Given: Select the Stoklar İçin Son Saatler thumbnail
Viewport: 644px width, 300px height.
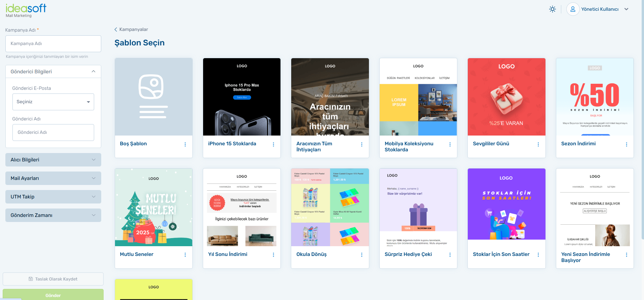Looking at the screenshot, I should coord(506,208).
